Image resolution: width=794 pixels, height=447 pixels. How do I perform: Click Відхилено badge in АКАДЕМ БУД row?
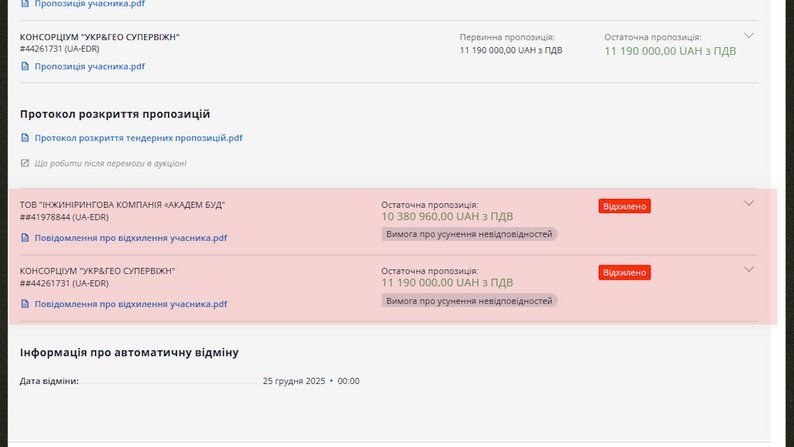pos(624,206)
